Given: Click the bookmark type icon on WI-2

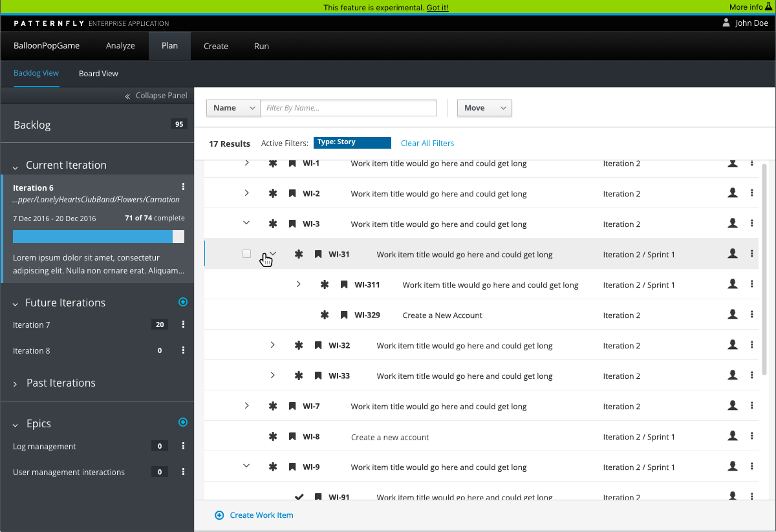Looking at the screenshot, I should coord(292,194).
